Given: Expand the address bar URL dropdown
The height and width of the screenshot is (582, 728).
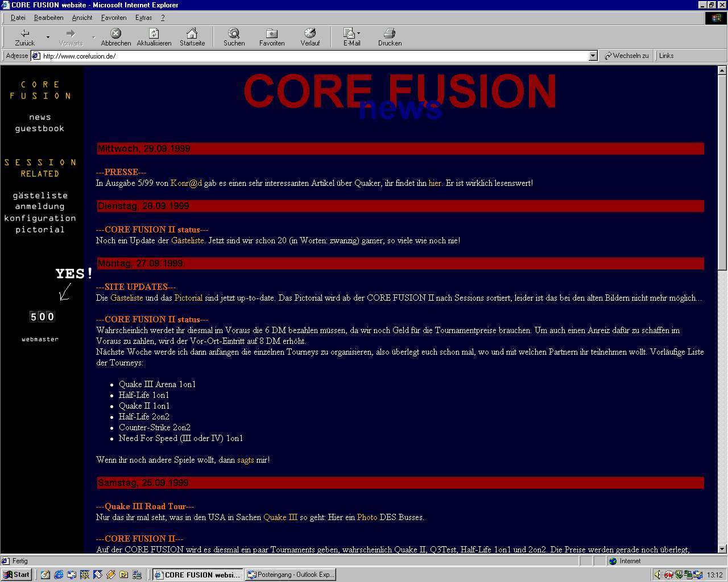Looking at the screenshot, I should coord(593,56).
